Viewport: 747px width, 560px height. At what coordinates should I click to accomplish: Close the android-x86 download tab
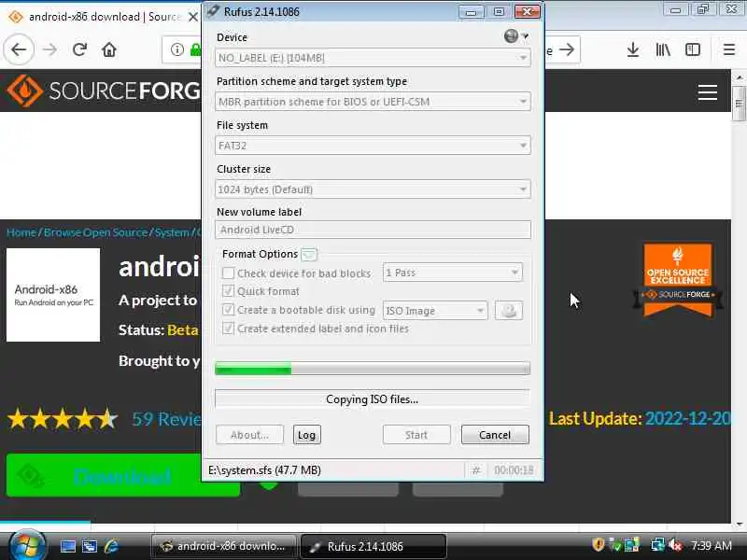[193, 17]
